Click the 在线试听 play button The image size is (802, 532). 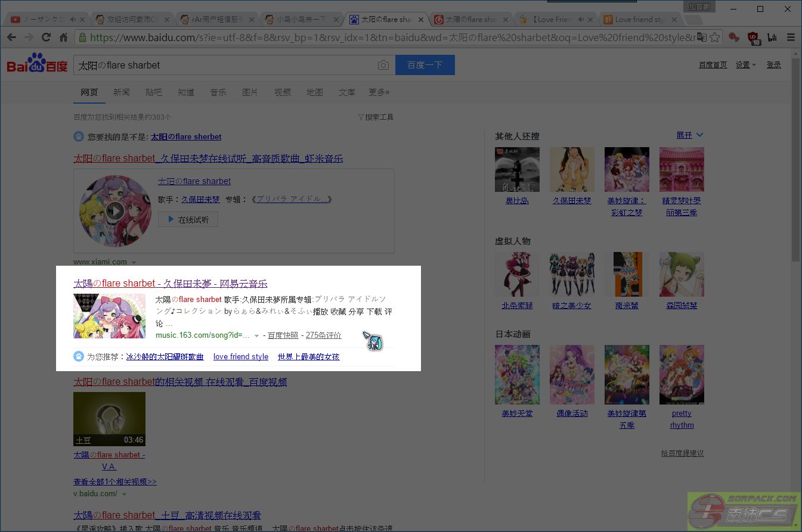188,219
